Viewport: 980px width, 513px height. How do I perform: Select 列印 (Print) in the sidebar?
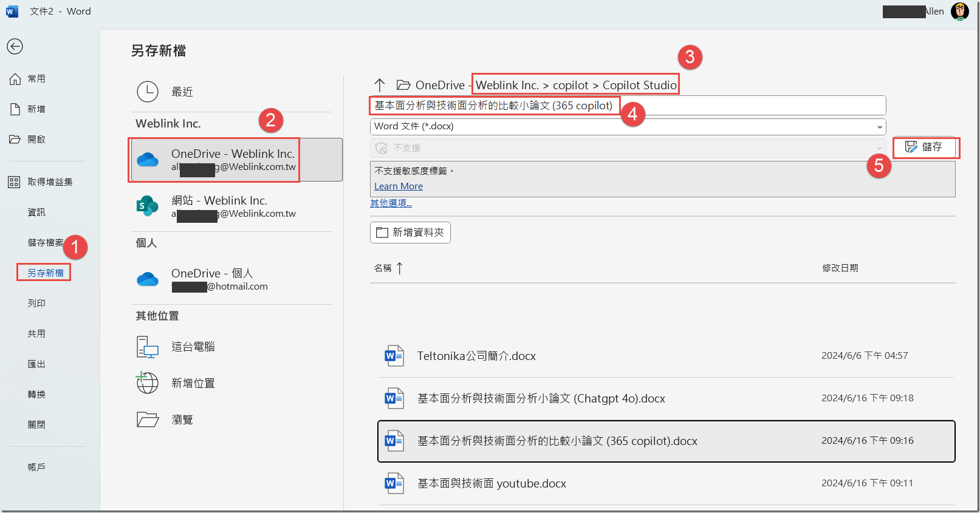point(36,304)
